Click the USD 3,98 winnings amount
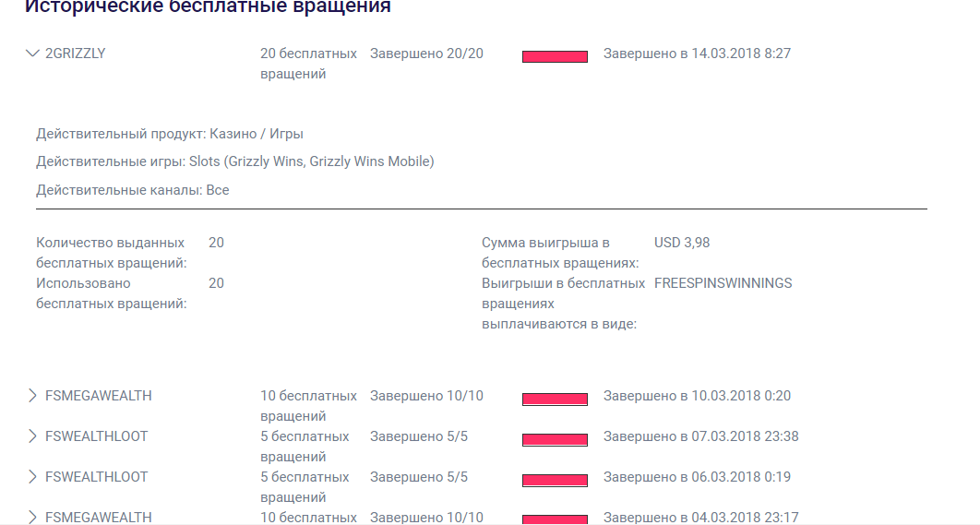The image size is (980, 525). tap(682, 243)
